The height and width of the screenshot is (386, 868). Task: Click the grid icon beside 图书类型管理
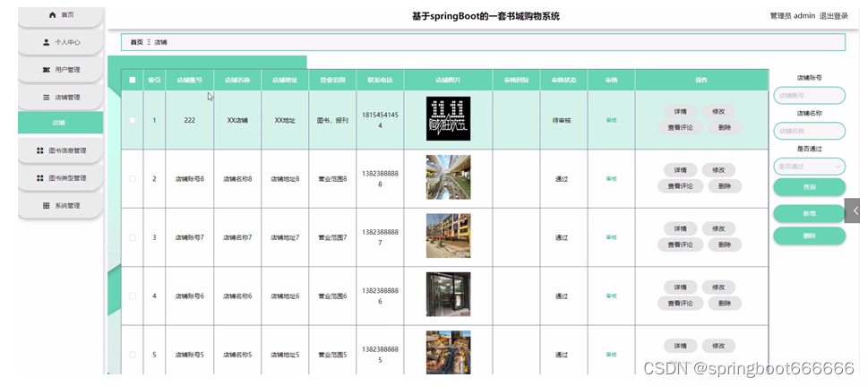point(39,178)
